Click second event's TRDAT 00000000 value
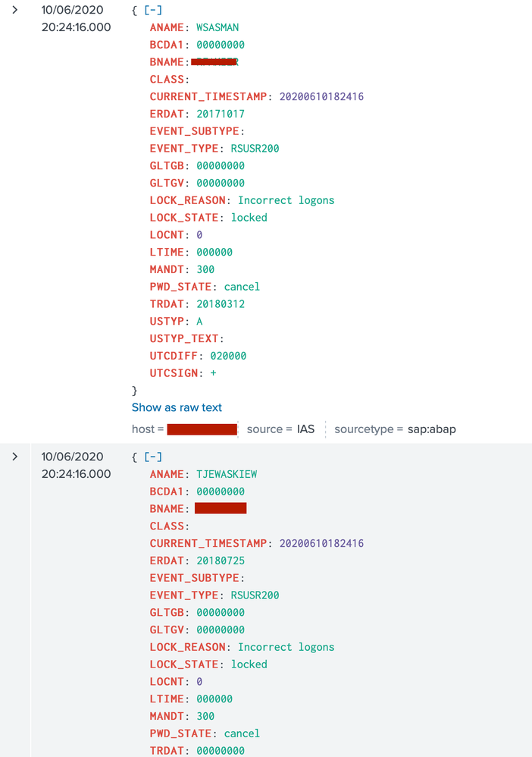Image resolution: width=532 pixels, height=757 pixels. click(x=221, y=751)
